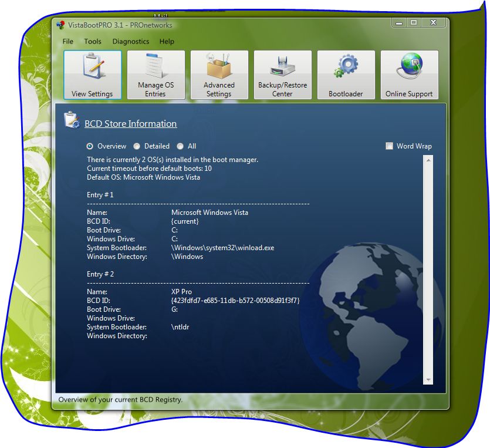Image resolution: width=490 pixels, height=448 pixels.
Task: Click the BCD Store Information heading link
Action: 131,124
